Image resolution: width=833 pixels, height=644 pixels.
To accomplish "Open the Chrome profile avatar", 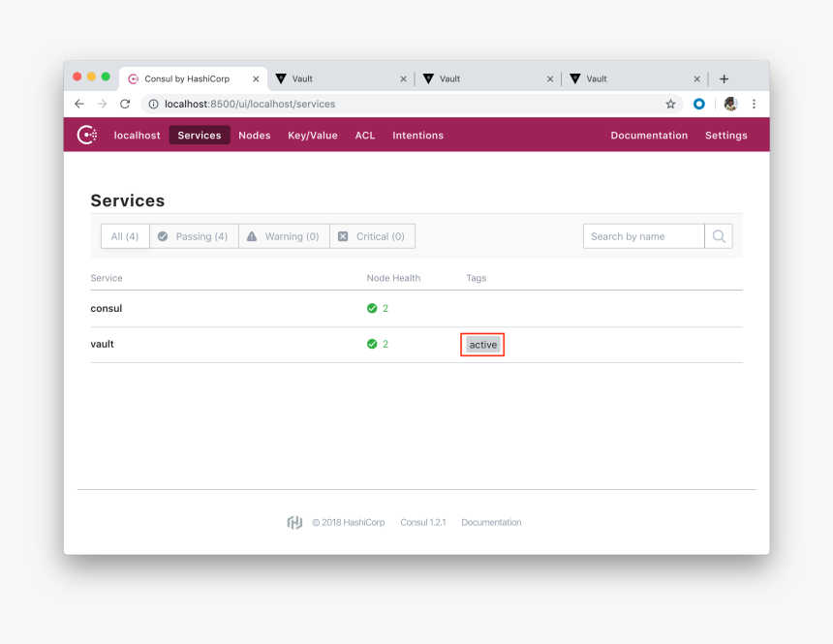I will 731,105.
